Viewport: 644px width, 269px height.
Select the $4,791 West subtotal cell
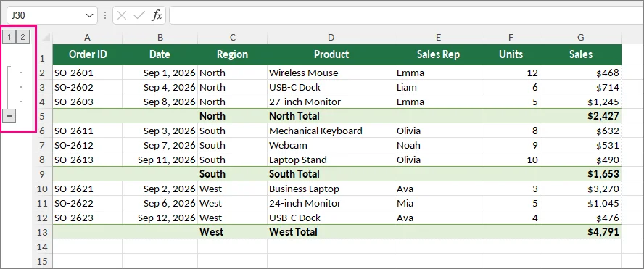click(580, 232)
